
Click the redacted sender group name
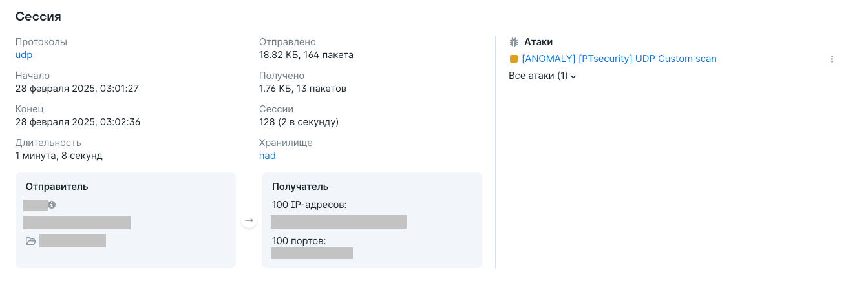coord(72,241)
